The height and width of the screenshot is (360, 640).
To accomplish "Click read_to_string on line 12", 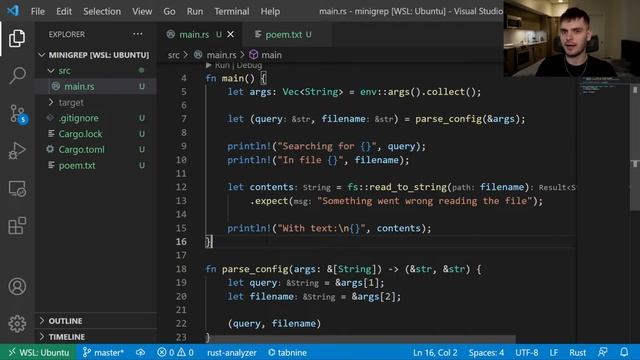I will pos(409,187).
